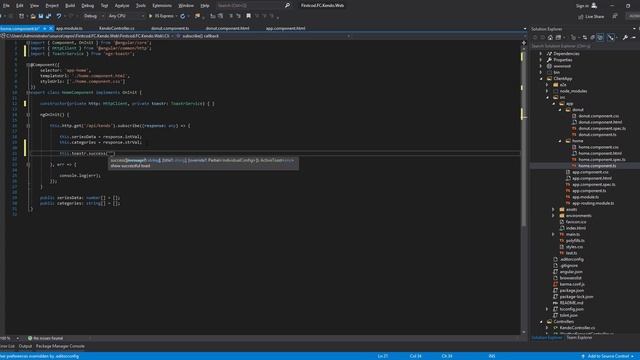Image resolution: width=640 pixels, height=360 pixels.
Task: Expand the assets folder
Action: click(x=553, y=209)
